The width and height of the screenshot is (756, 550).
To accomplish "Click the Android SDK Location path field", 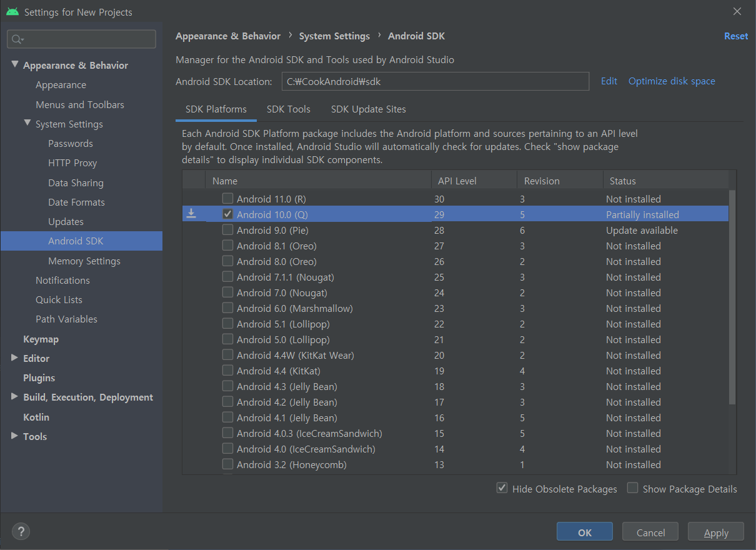I will coord(435,81).
